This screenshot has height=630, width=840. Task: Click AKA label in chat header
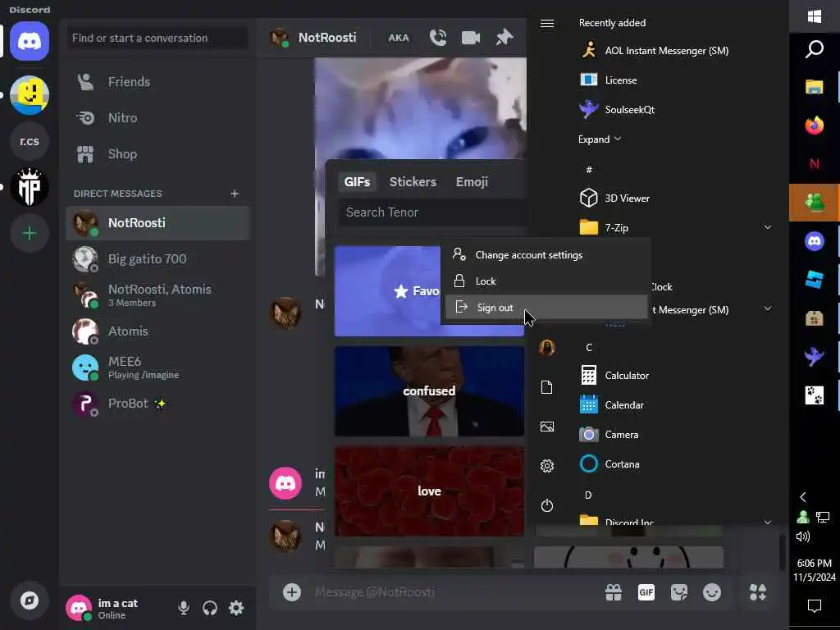click(x=398, y=38)
